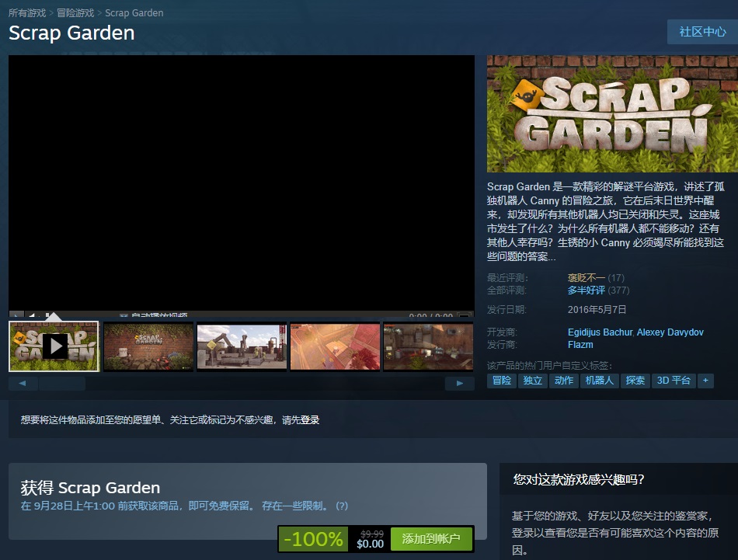Click 添加到帐户 to add game to account

[430, 538]
